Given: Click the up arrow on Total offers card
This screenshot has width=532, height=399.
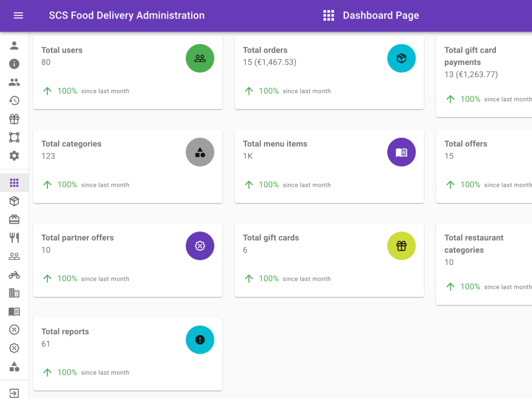Looking at the screenshot, I should [x=450, y=185].
